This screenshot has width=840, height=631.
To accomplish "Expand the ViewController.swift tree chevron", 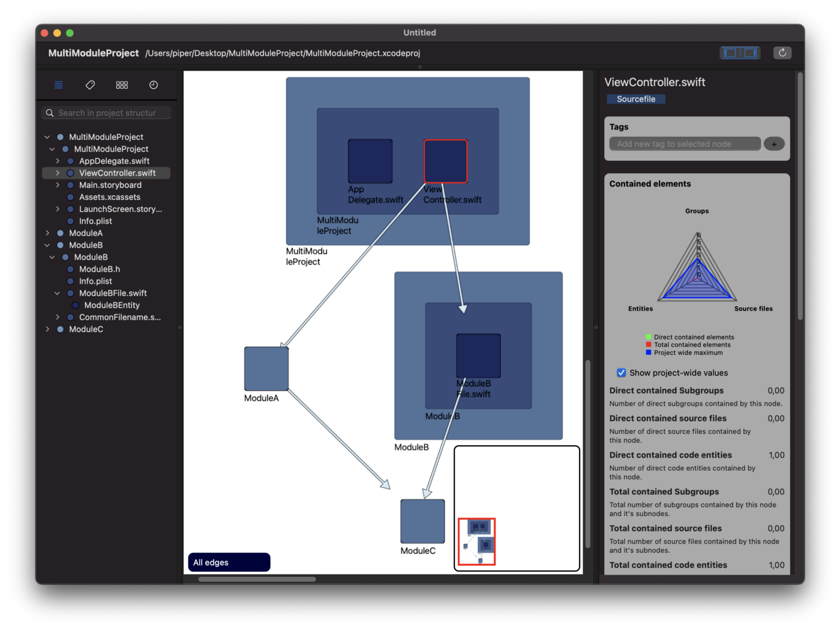I will (58, 173).
